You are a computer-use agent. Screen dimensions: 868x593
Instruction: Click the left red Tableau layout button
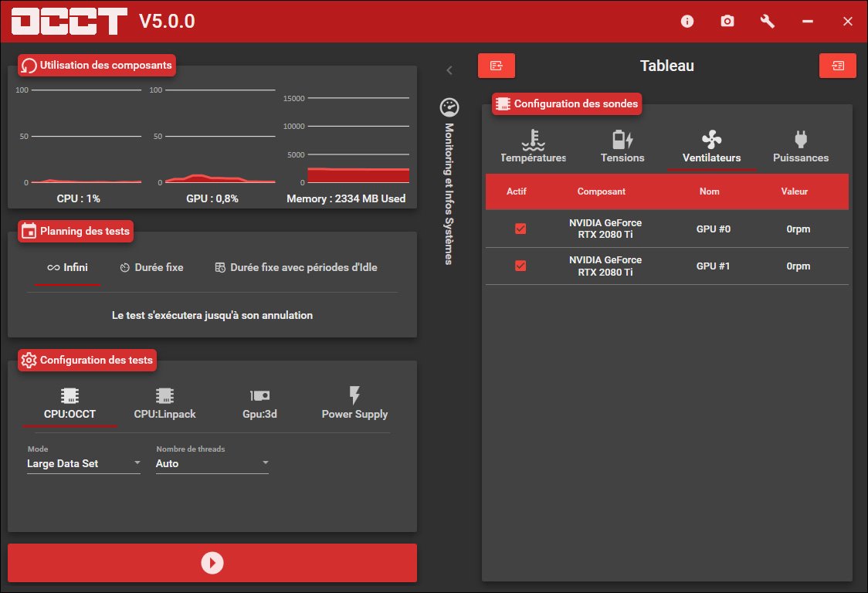[x=497, y=66]
